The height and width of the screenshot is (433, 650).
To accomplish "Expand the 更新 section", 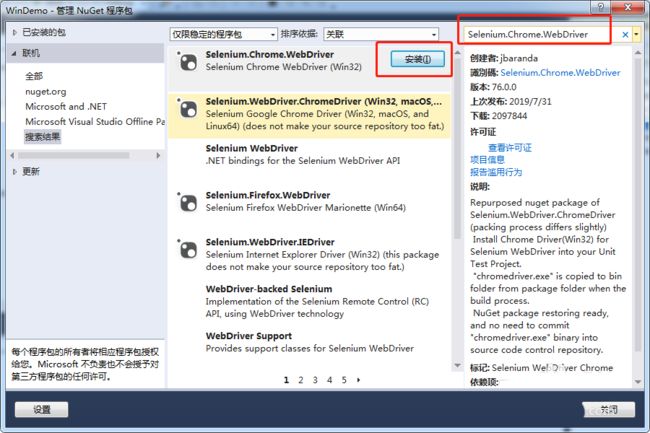I will pos(15,172).
